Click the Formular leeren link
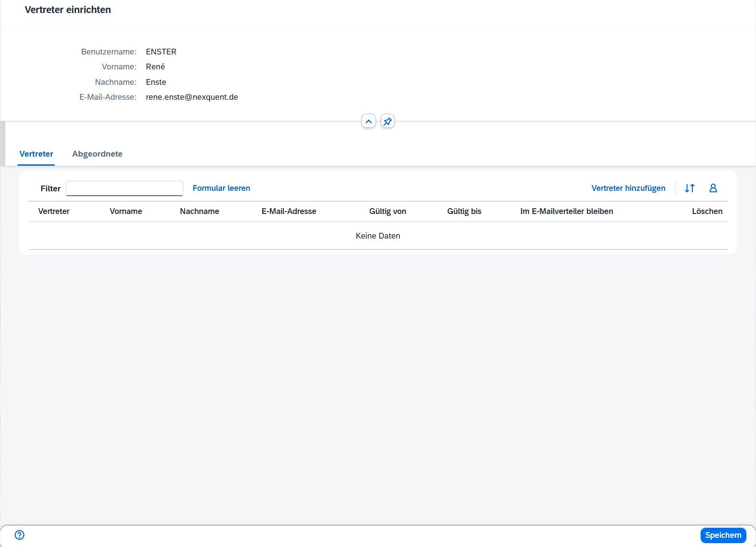The width and height of the screenshot is (756, 547). 221,188
